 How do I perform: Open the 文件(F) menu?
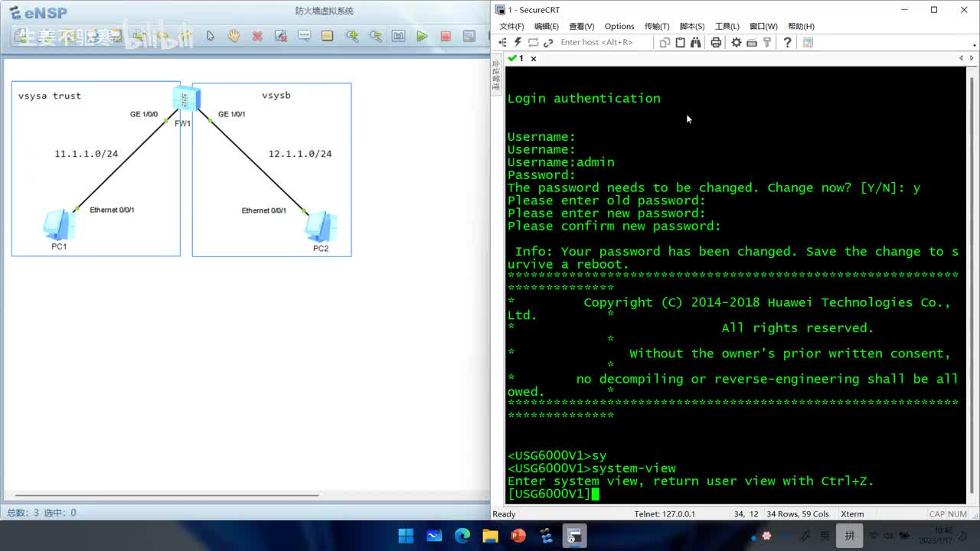click(511, 26)
